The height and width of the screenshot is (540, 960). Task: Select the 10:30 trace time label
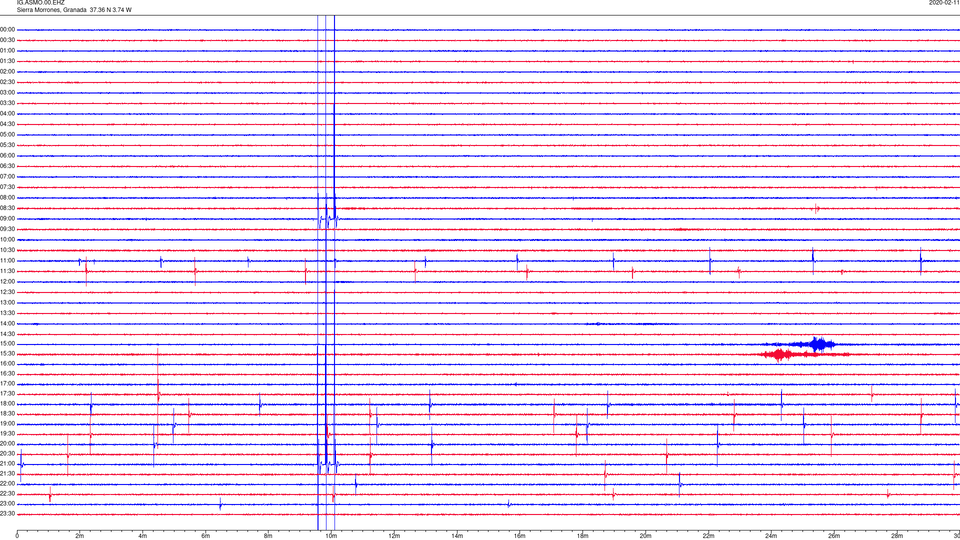click(8, 250)
